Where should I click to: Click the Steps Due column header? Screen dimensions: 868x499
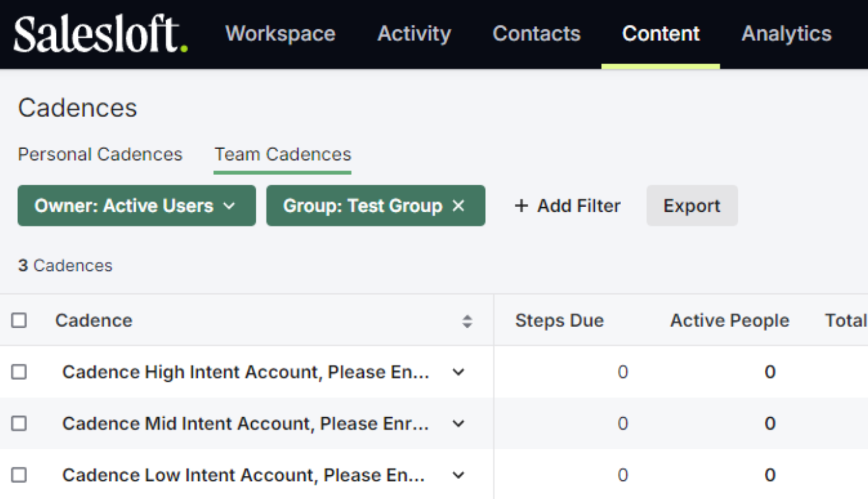point(559,321)
